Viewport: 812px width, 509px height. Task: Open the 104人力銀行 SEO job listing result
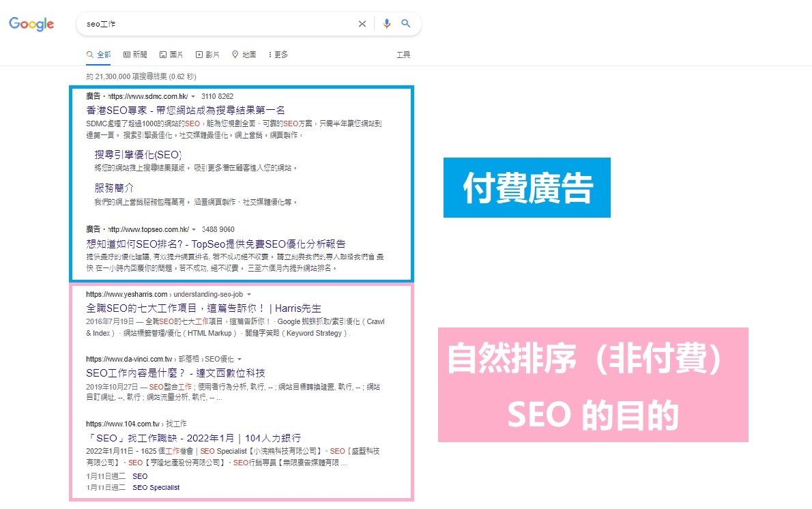pos(193,437)
